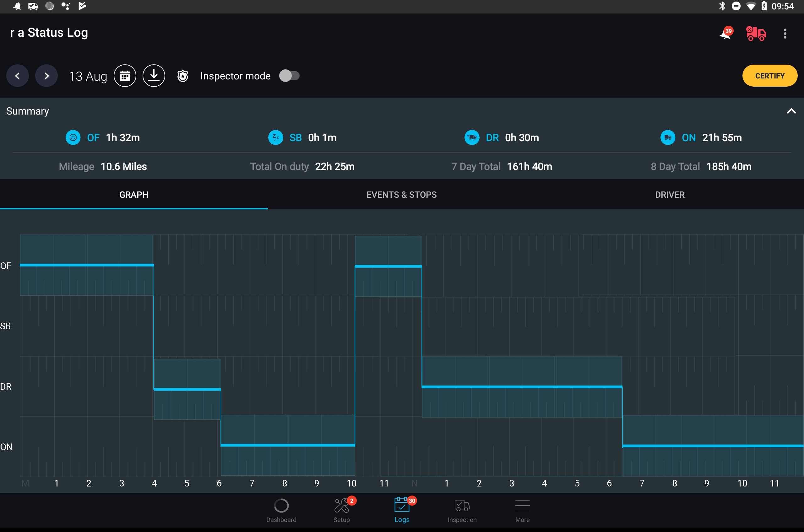Click the download log icon

coord(154,76)
